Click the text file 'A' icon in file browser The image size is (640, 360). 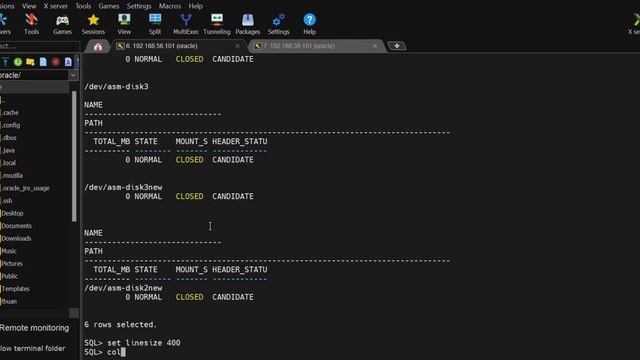click(x=68, y=62)
